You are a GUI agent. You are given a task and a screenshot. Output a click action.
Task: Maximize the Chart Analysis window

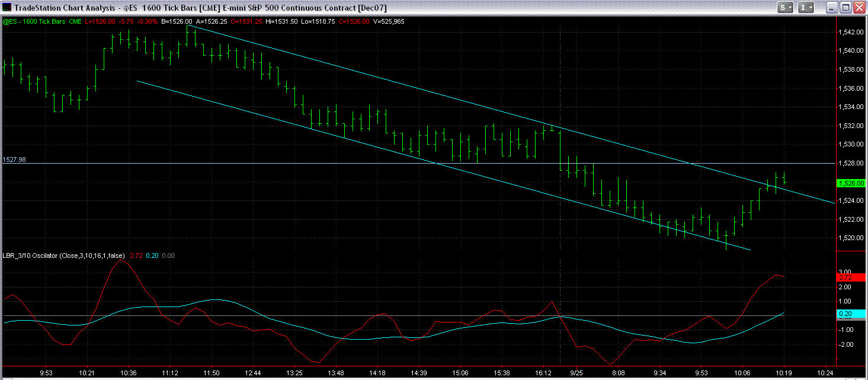pyautogui.click(x=846, y=7)
